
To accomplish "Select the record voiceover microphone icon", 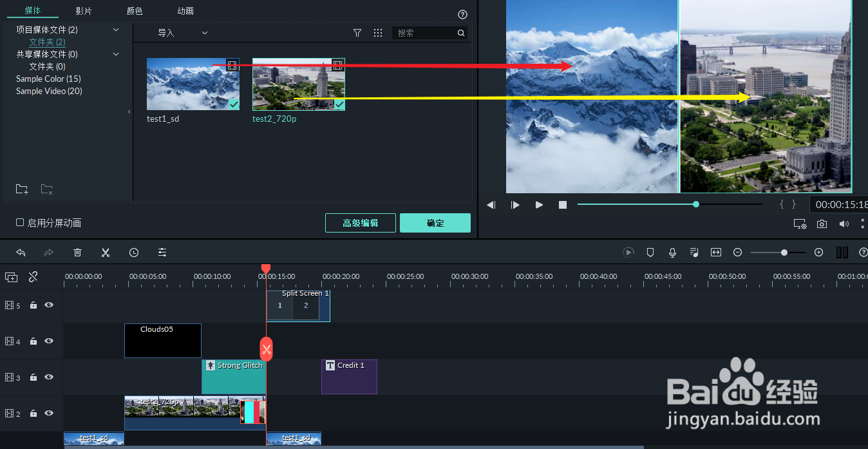I will [x=672, y=252].
